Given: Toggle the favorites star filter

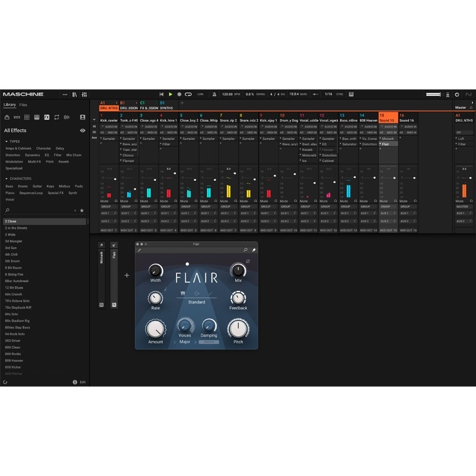Looking at the screenshot, I should 82,211.
